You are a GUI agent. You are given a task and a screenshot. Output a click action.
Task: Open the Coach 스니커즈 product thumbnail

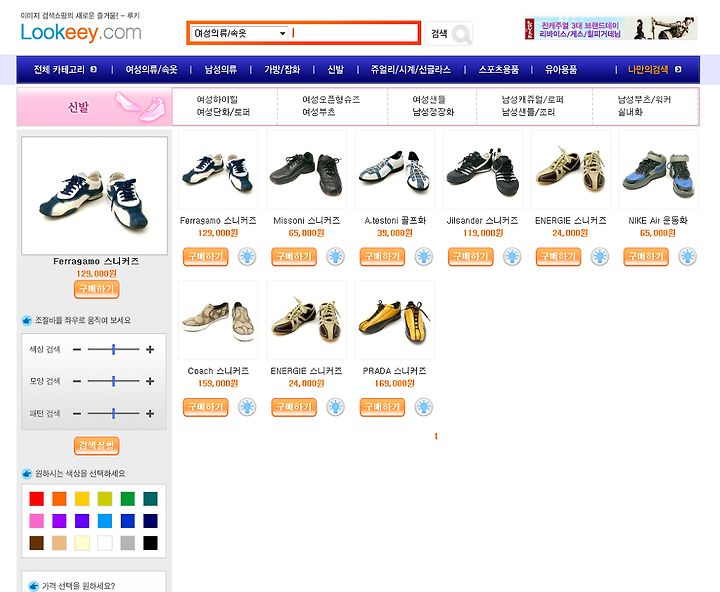218,320
